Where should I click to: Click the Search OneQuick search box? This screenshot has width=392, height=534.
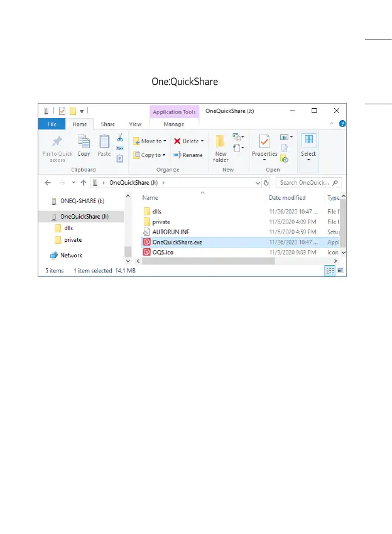pyautogui.click(x=308, y=183)
